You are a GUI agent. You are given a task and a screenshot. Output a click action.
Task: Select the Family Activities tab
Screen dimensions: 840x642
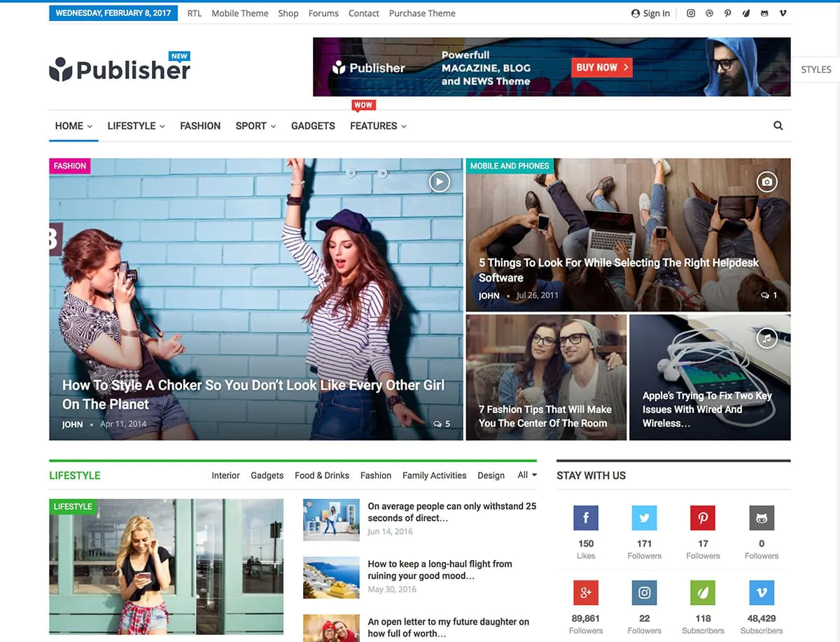434,475
